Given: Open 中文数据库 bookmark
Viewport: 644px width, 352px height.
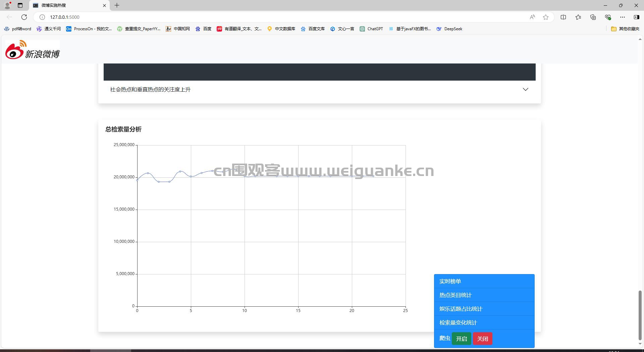Looking at the screenshot, I should click(281, 29).
